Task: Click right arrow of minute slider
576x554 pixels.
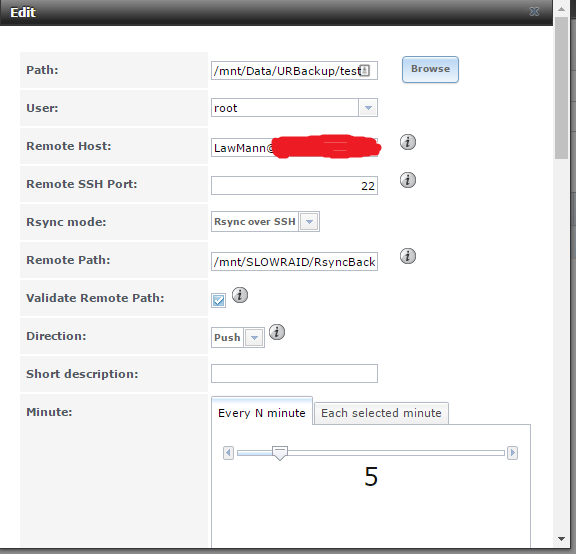Action: 512,453
